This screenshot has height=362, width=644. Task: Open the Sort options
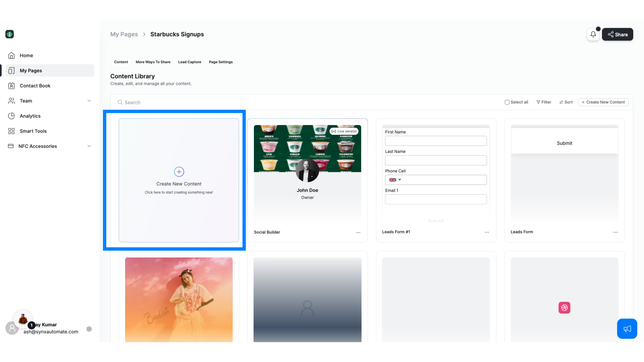coord(566,102)
